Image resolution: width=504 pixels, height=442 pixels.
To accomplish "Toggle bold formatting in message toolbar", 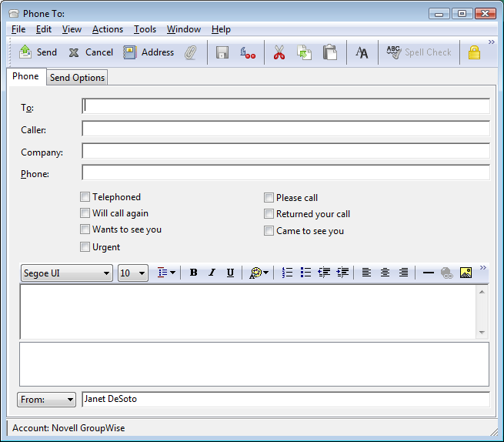I will tap(193, 273).
